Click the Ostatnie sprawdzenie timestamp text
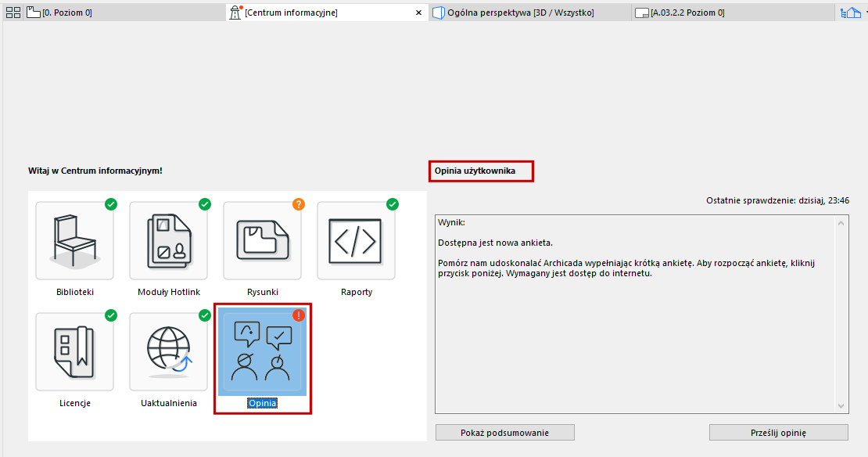Screen dimensions: 868x457 778,200
